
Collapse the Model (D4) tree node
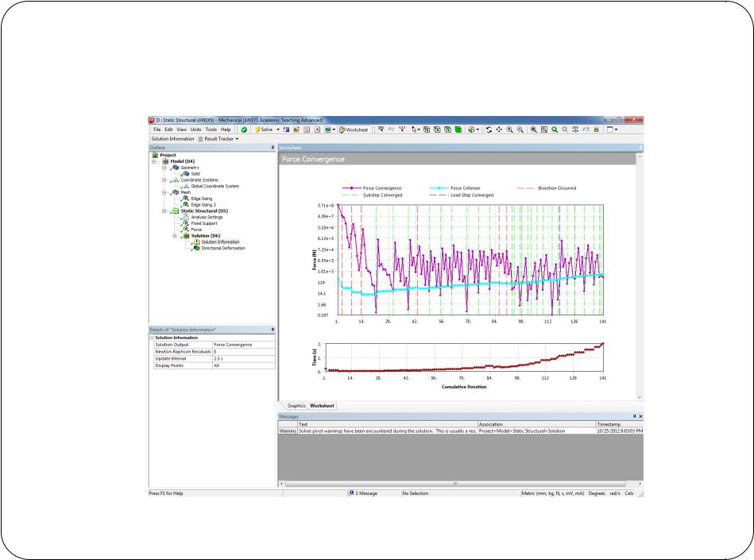tap(154, 161)
